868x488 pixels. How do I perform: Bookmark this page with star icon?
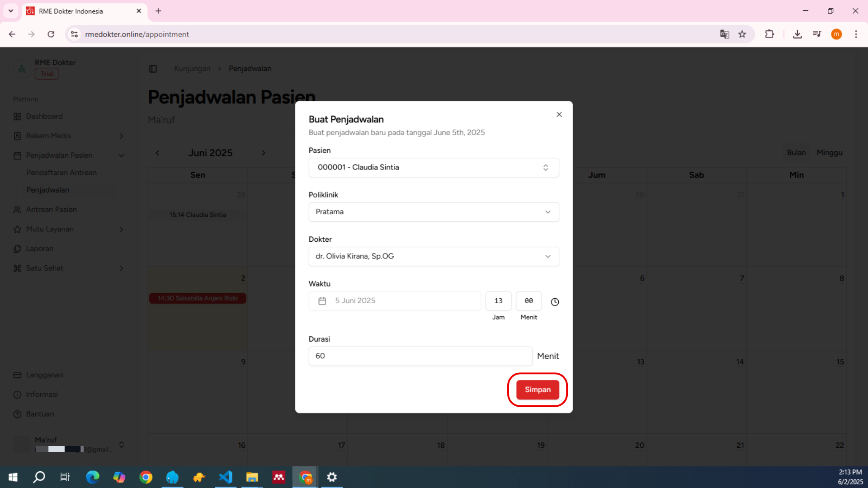[x=742, y=34]
